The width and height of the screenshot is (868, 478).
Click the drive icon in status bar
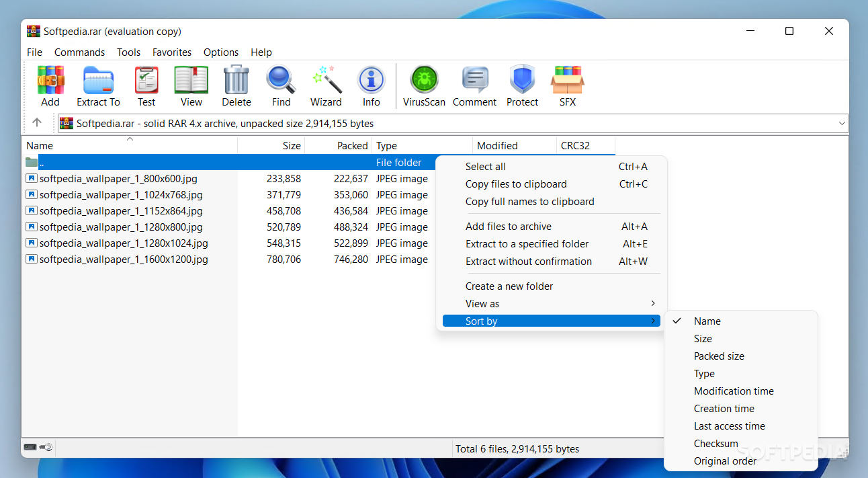(x=30, y=447)
